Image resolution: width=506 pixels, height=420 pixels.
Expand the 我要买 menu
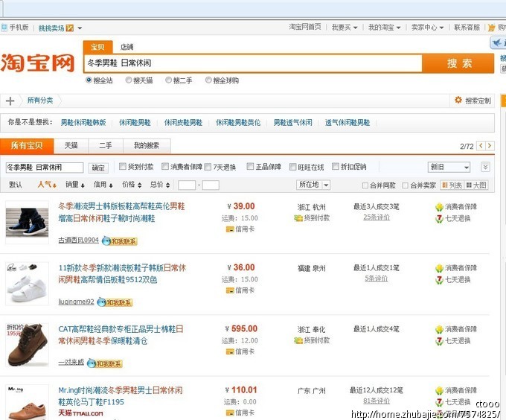(345, 28)
